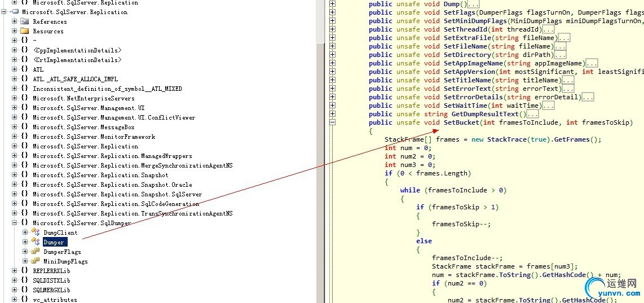The width and height of the screenshot is (644, 303).
Task: Collapse the Microsoft.SqlServer.SqlDumper namespace node
Action: click(14, 223)
